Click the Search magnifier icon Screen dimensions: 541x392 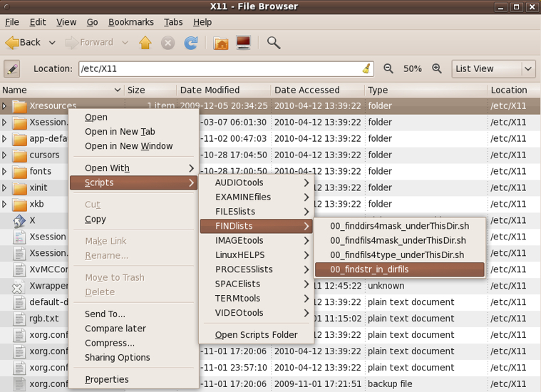coord(274,43)
